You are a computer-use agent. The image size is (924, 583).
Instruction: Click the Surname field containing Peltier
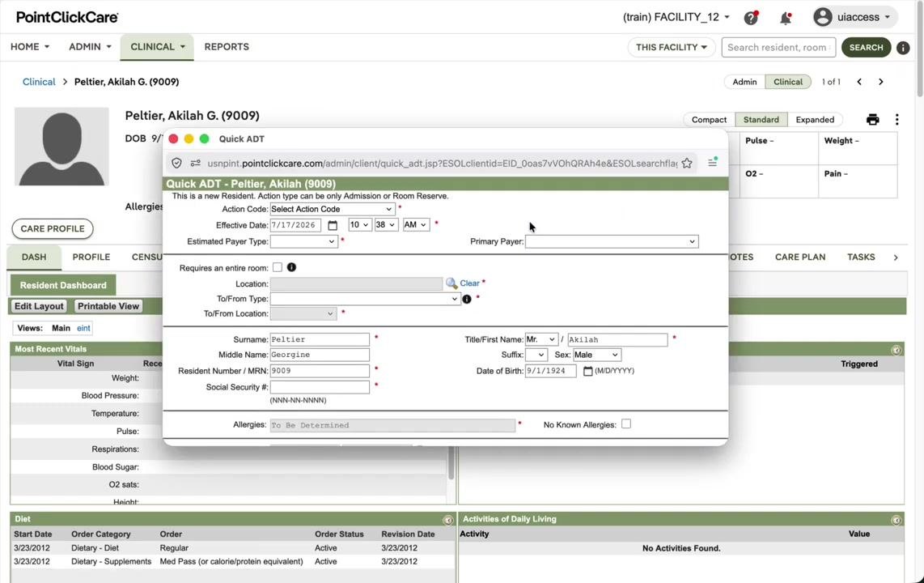[x=320, y=339]
